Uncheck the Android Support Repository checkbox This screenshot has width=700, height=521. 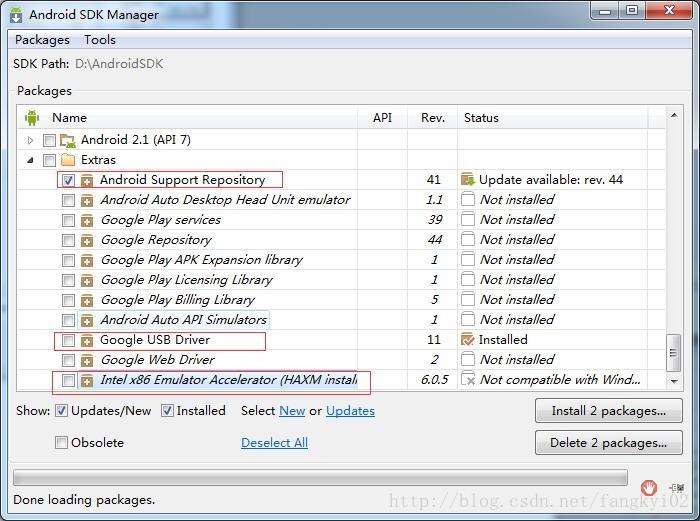point(68,180)
